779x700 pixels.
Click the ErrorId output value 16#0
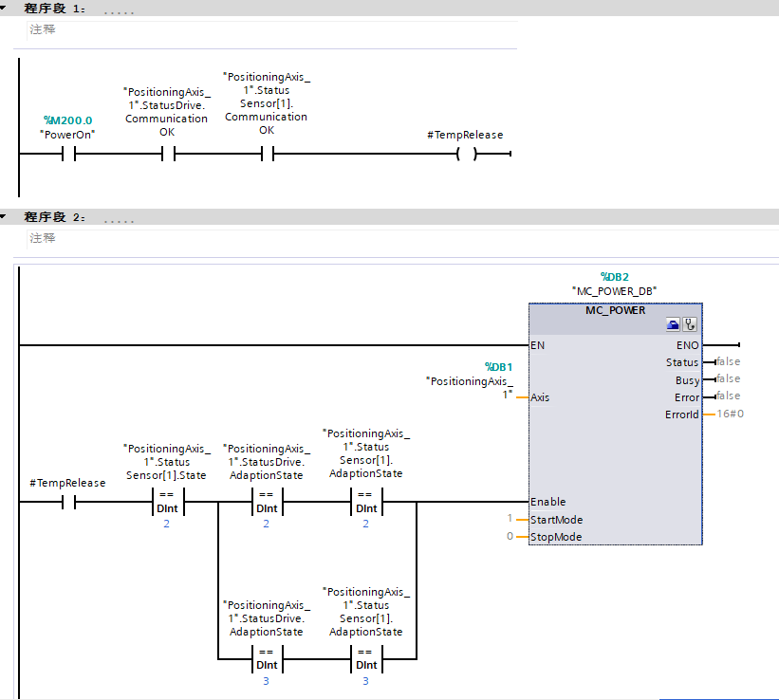click(731, 414)
